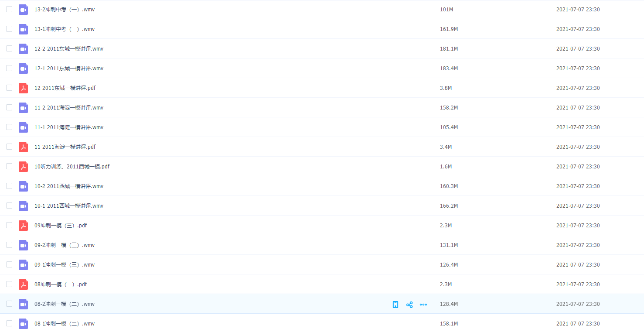The width and height of the screenshot is (644, 329).
Task: Click the video icon of 13-2冲刺中考（一）.wmv
Action: click(x=23, y=10)
